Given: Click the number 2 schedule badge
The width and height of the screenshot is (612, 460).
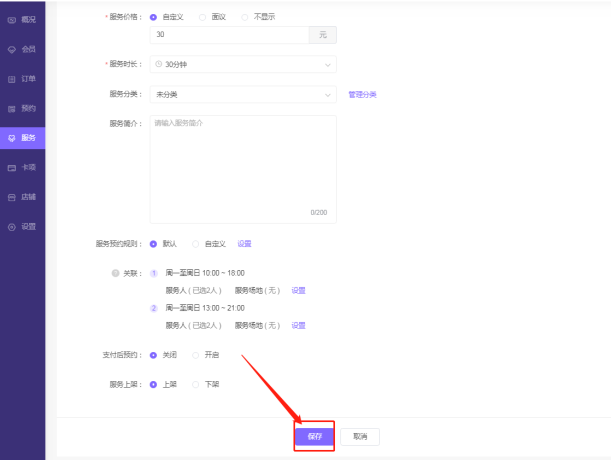Looking at the screenshot, I should coord(154,308).
